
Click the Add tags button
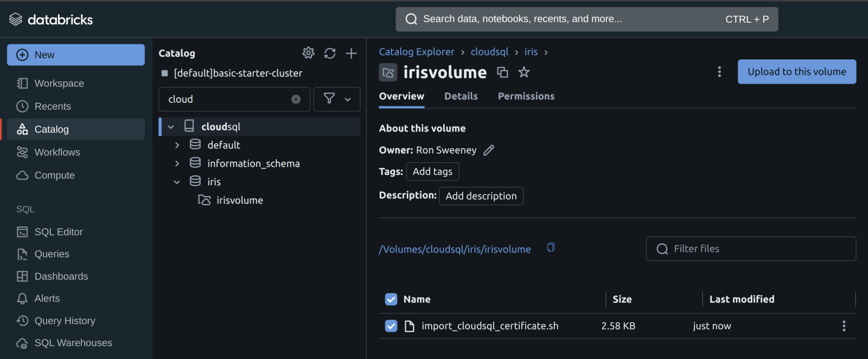[x=432, y=172]
